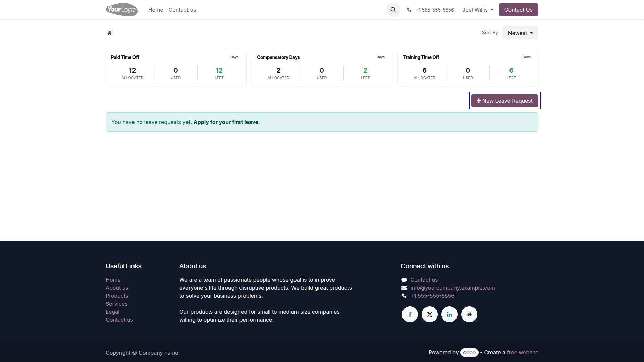644x362 pixels.
Task: Open the LinkedIn social icon
Action: tap(449, 314)
